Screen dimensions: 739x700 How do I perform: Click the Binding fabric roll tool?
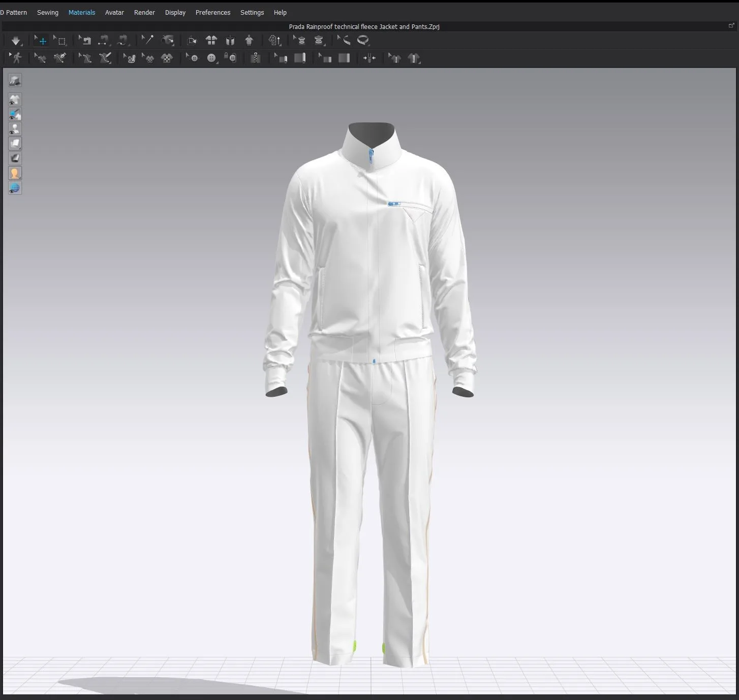[x=300, y=58]
